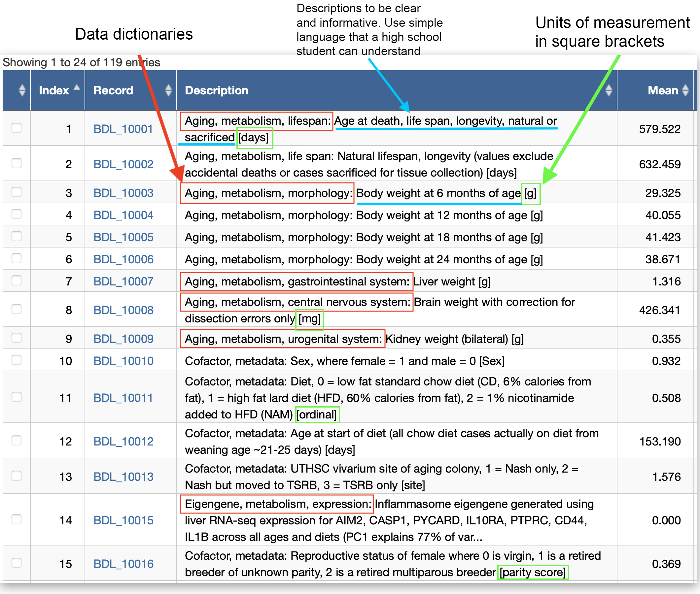
Task: Click the Record column header
Action: point(113,90)
